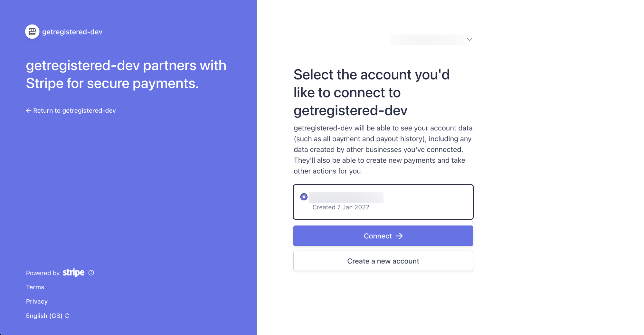
Task: Select the account card created 7 Jan 2022
Action: pos(383,202)
